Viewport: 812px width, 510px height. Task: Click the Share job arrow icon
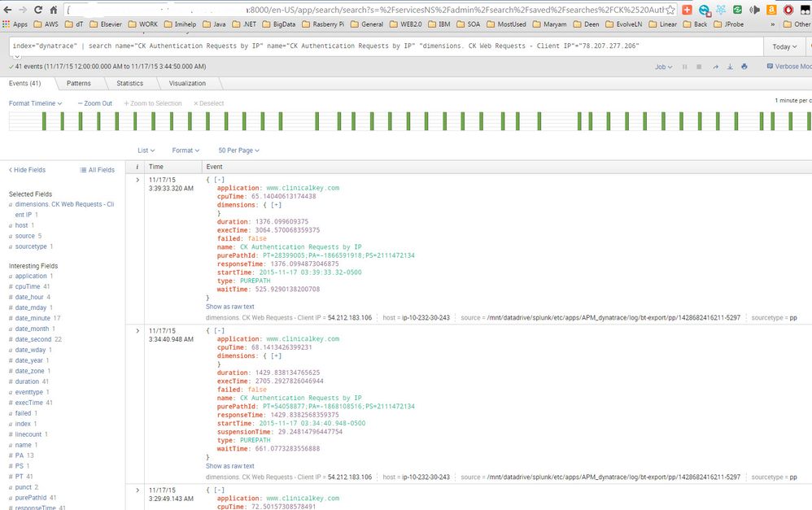715,67
